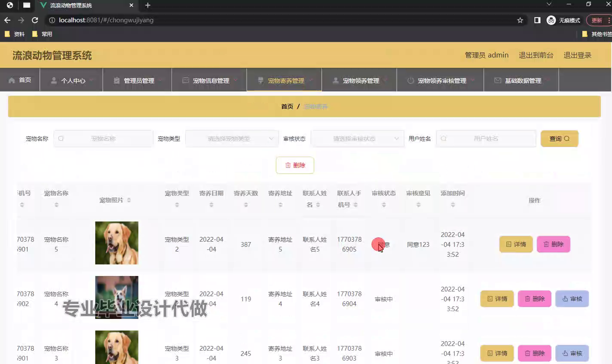Open the 审核状态 select dropdown
612x364 pixels.
click(358, 139)
